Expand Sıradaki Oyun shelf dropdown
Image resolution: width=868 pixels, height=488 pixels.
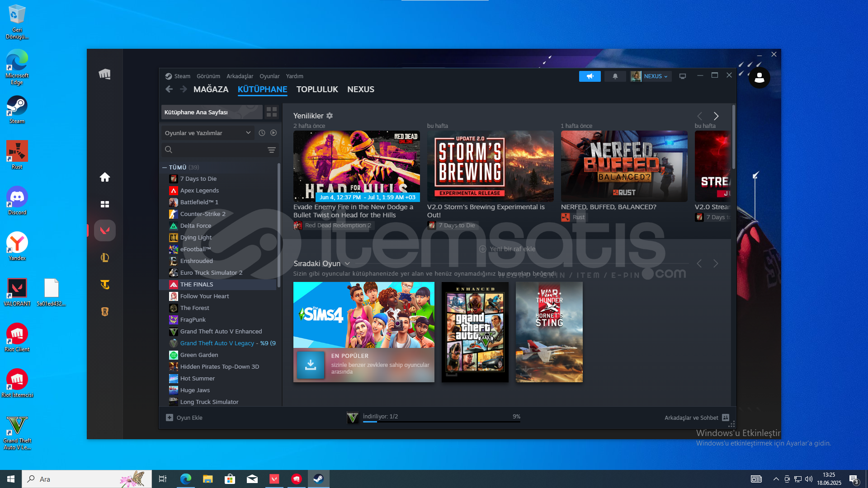coord(347,263)
